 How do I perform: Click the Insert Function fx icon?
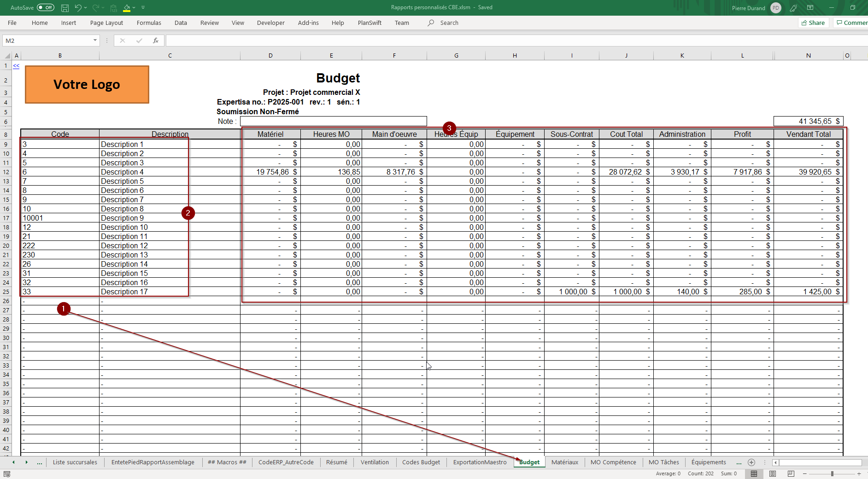(156, 41)
